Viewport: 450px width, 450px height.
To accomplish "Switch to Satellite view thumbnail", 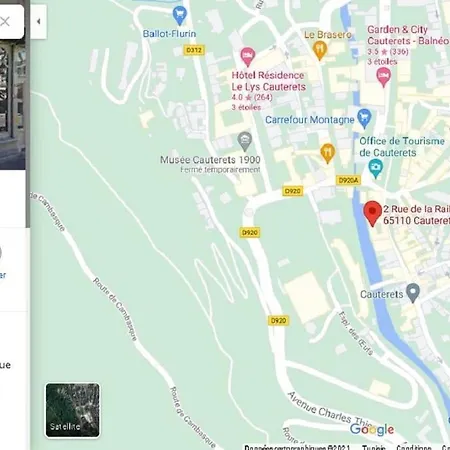I will (x=72, y=410).
